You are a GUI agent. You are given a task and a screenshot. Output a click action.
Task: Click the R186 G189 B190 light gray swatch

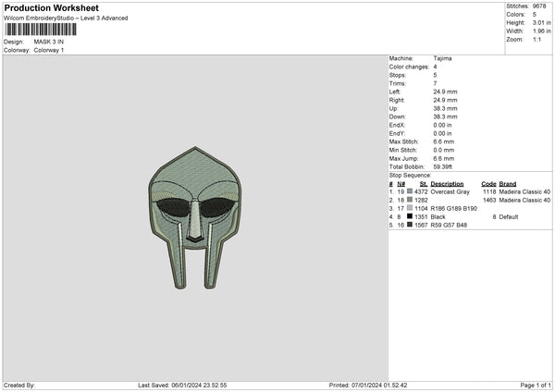pyautogui.click(x=410, y=208)
